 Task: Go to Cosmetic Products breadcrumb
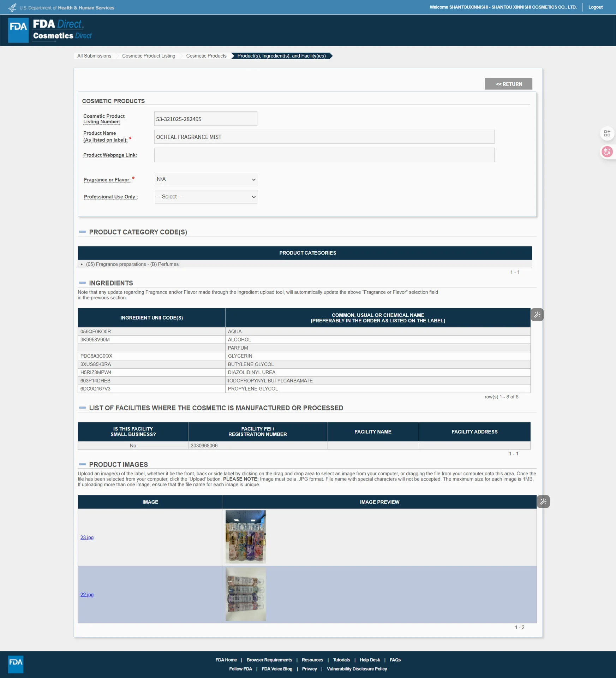coord(206,56)
